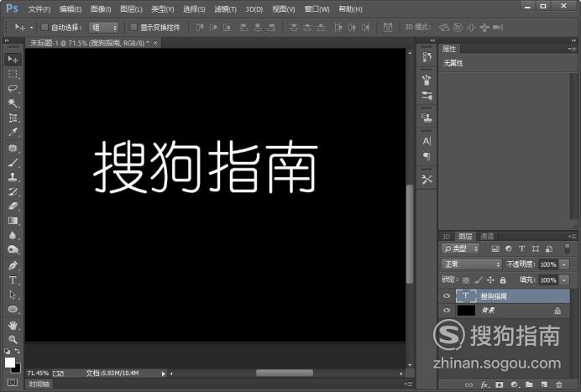The height and width of the screenshot is (392, 581).
Task: Click the Delete layer trash icon
Action: click(x=559, y=385)
